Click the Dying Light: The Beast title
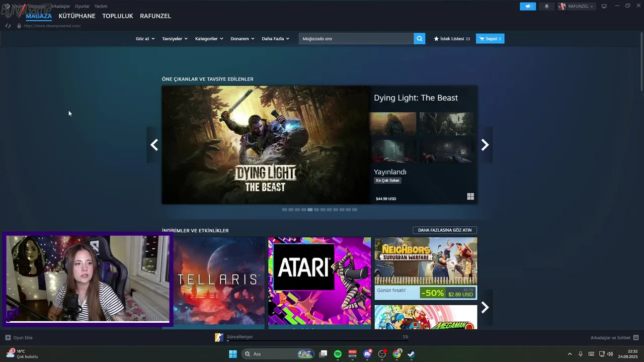Image resolution: width=644 pixels, height=362 pixels. point(416,98)
